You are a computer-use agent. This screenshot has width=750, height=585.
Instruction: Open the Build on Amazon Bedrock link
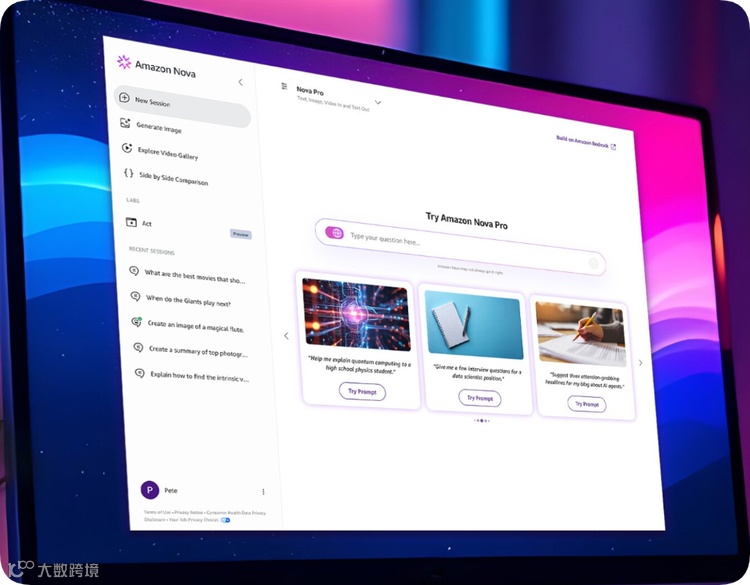pyautogui.click(x=582, y=142)
